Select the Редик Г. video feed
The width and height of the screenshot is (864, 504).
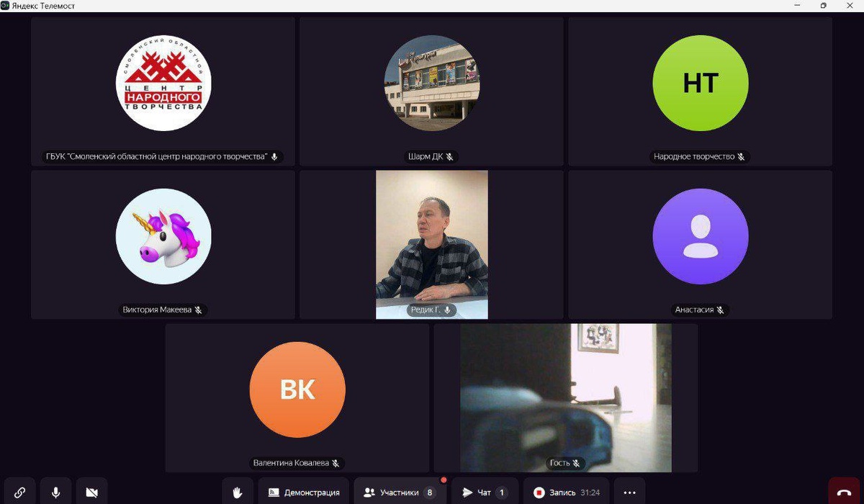pyautogui.click(x=432, y=244)
